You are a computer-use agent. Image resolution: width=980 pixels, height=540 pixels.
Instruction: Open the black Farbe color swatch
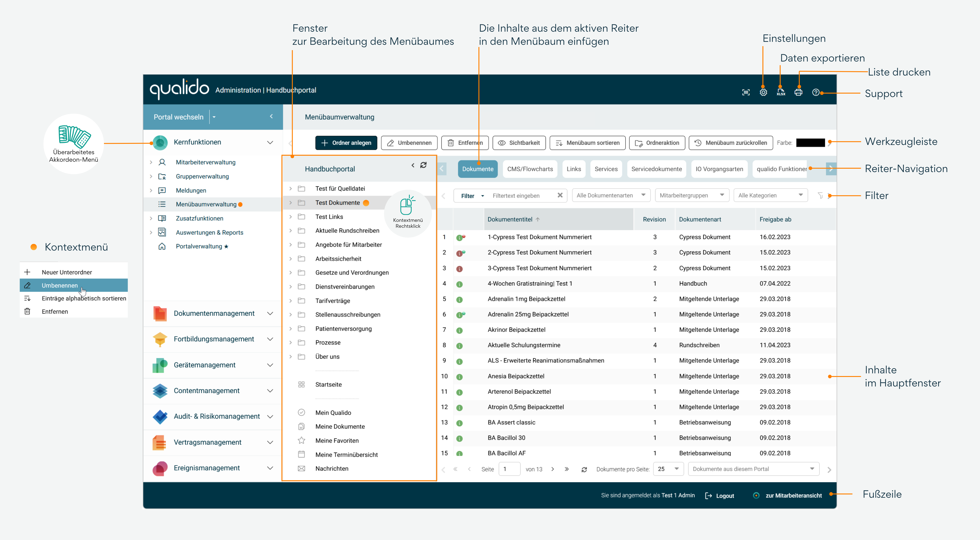click(x=810, y=143)
